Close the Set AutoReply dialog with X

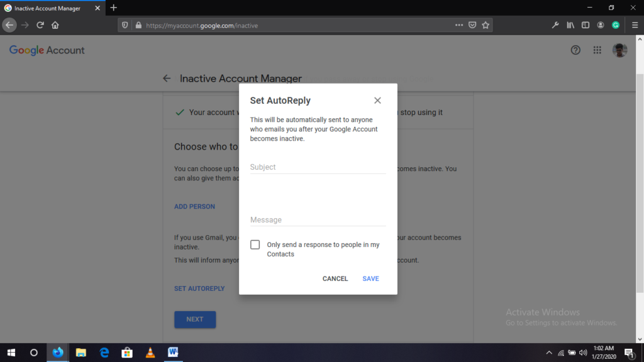coord(377,101)
